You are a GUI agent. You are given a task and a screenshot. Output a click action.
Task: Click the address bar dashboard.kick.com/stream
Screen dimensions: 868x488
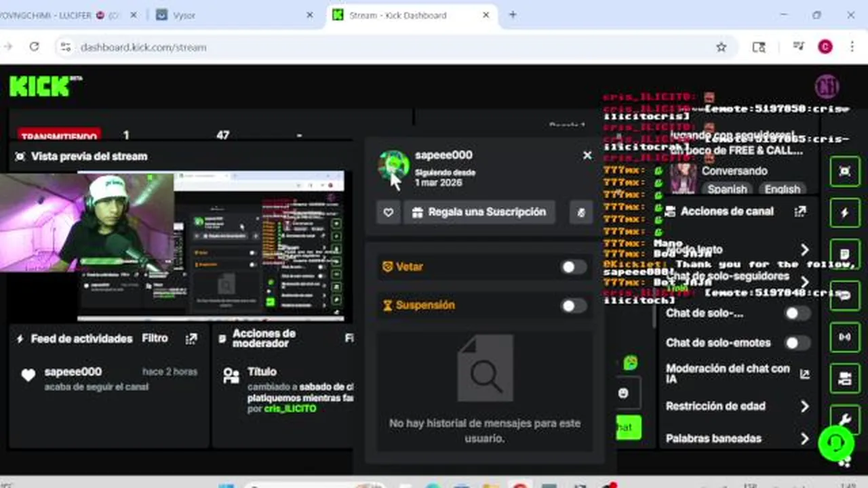click(x=143, y=47)
